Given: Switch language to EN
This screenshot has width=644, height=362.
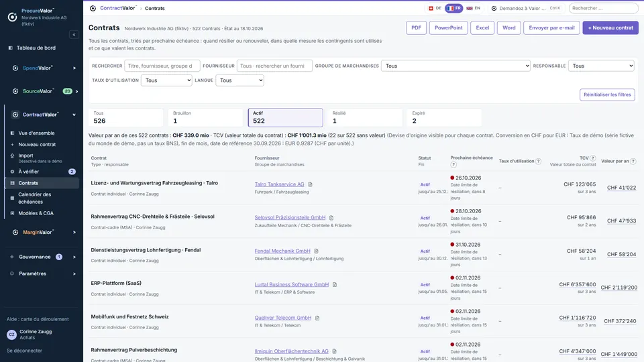Looking at the screenshot, I should [473, 8].
